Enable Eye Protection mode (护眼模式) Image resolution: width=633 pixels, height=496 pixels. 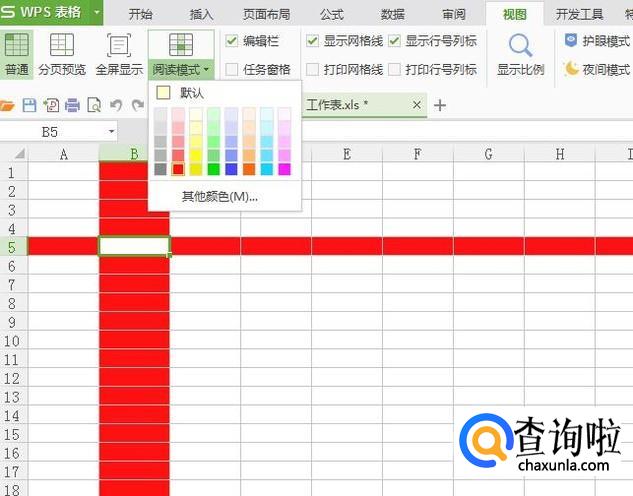coord(597,40)
